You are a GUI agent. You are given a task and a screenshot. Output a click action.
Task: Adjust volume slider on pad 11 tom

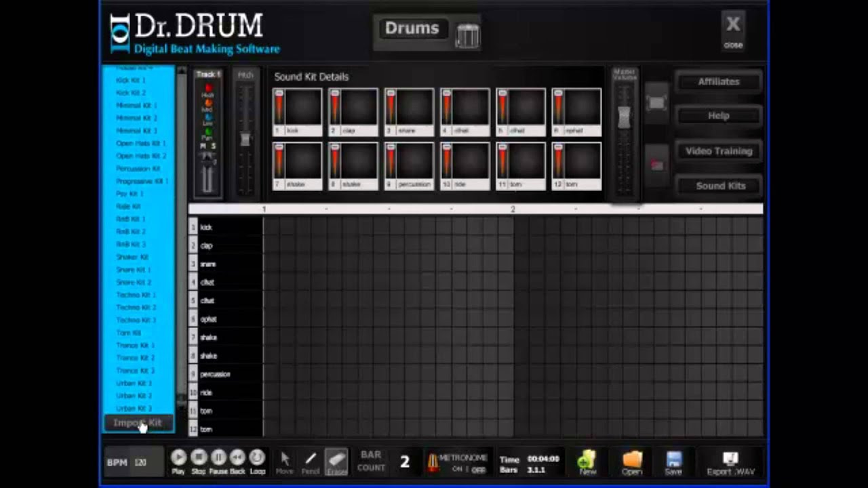click(x=502, y=161)
